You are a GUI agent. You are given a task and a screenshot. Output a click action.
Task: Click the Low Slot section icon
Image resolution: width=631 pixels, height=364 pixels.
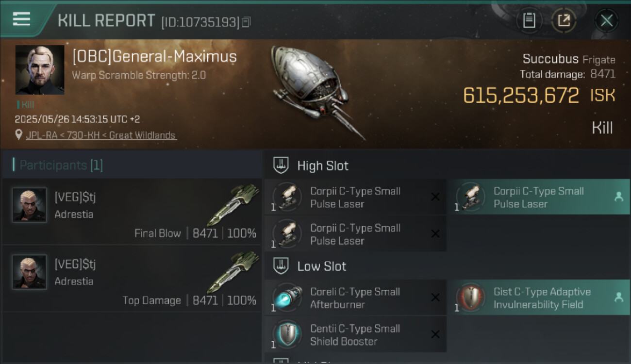click(281, 266)
